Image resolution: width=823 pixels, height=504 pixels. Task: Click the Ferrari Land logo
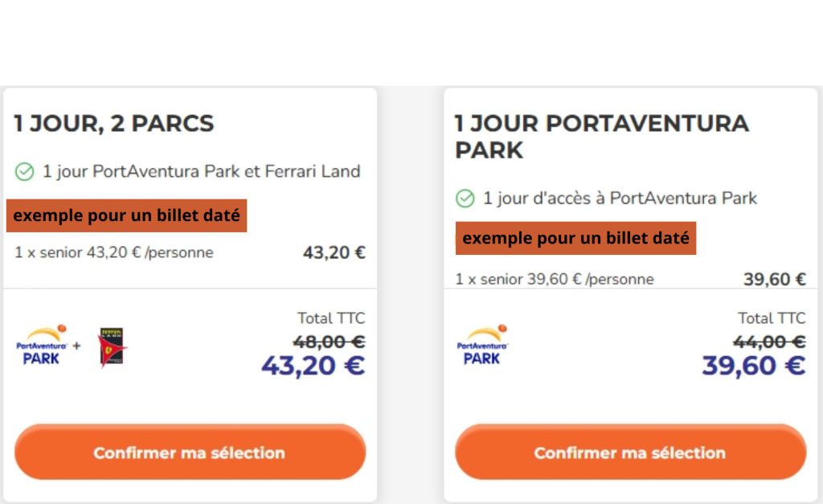pos(113,347)
